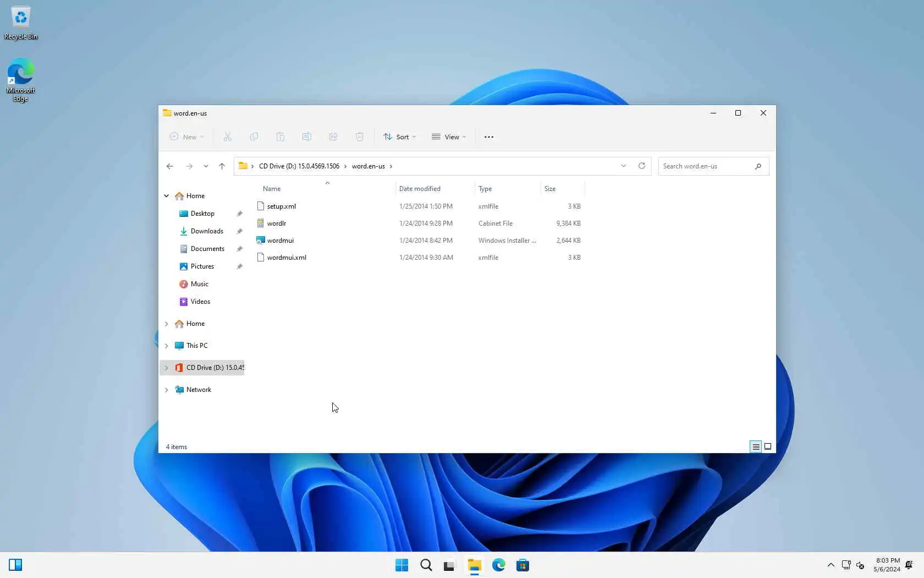
Task: Click the search magnifier in the search box
Action: (758, 166)
